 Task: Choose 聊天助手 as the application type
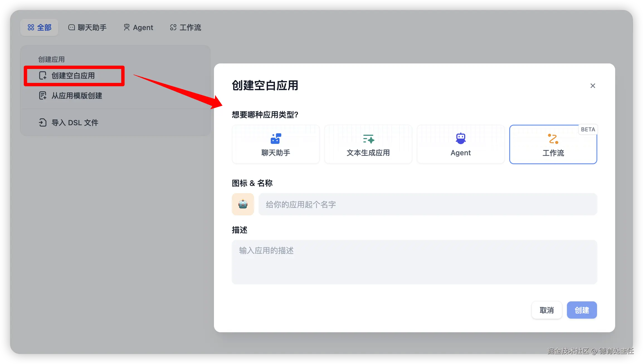coord(275,144)
